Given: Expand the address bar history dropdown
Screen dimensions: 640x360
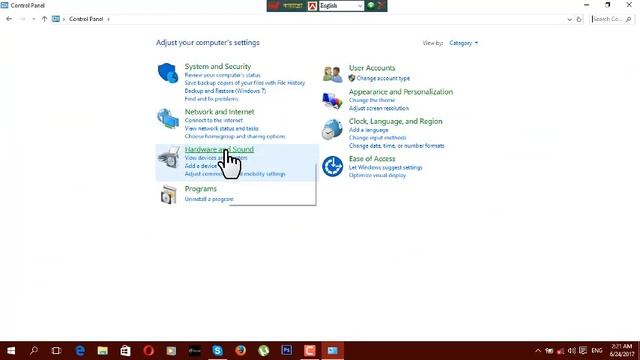Looking at the screenshot, I should (x=569, y=19).
